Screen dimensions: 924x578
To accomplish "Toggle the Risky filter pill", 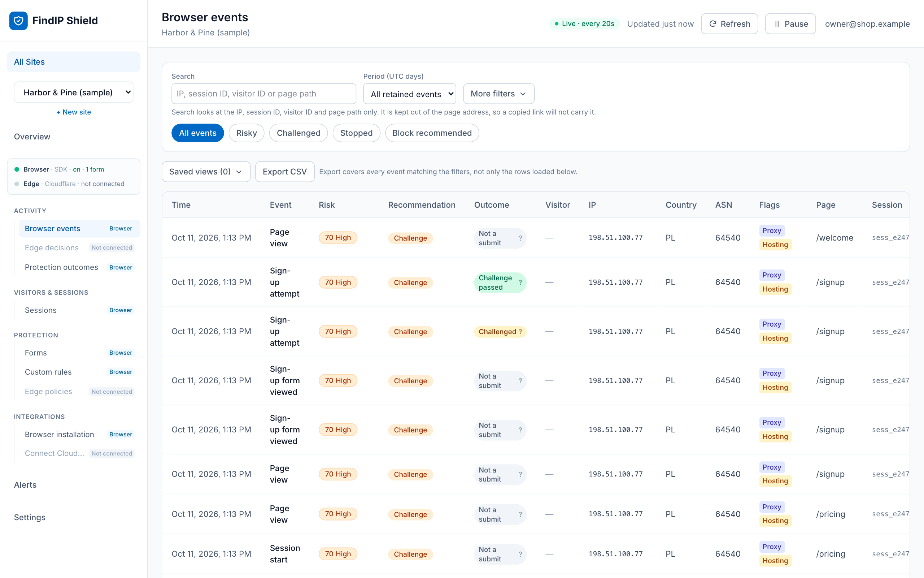I will (x=246, y=133).
